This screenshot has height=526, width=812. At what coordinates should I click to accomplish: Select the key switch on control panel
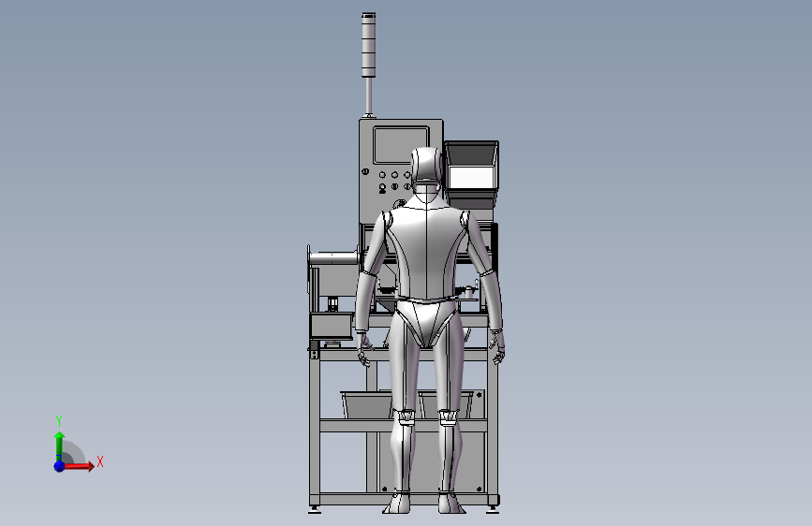tap(365, 171)
